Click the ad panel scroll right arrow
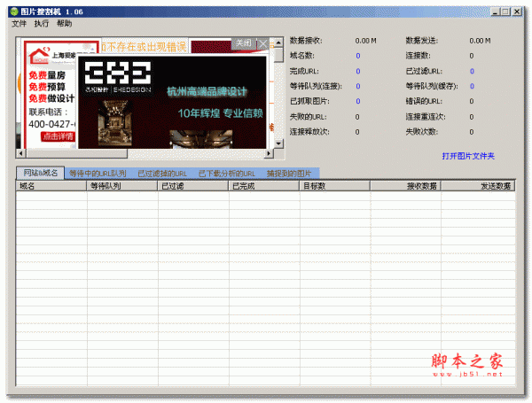532x403 pixels. point(269,153)
